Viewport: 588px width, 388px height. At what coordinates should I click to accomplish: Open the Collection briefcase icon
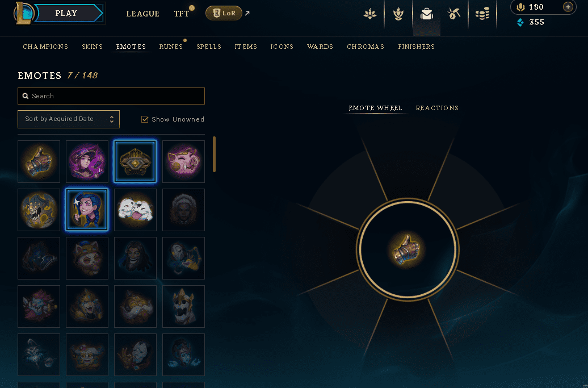tap(426, 14)
